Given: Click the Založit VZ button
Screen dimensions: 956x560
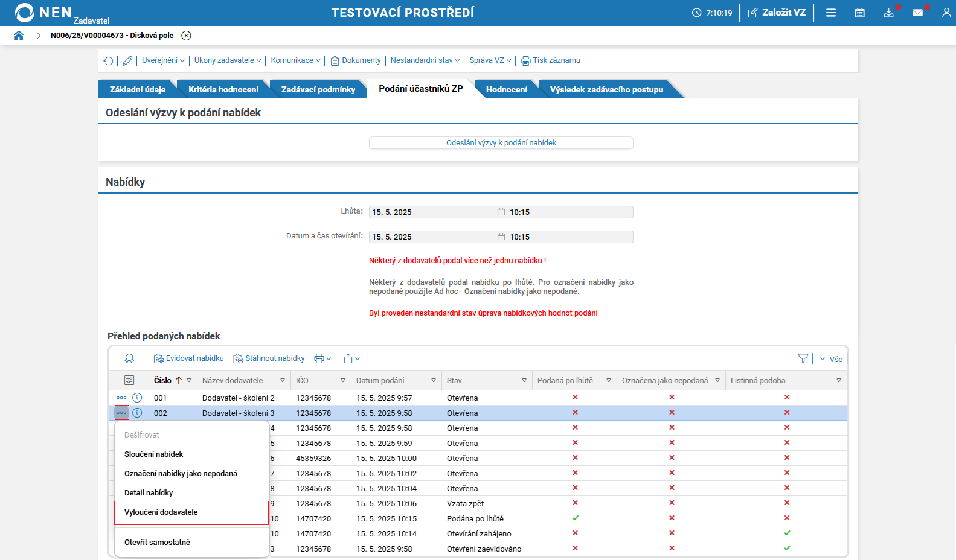Looking at the screenshot, I should pos(777,13).
